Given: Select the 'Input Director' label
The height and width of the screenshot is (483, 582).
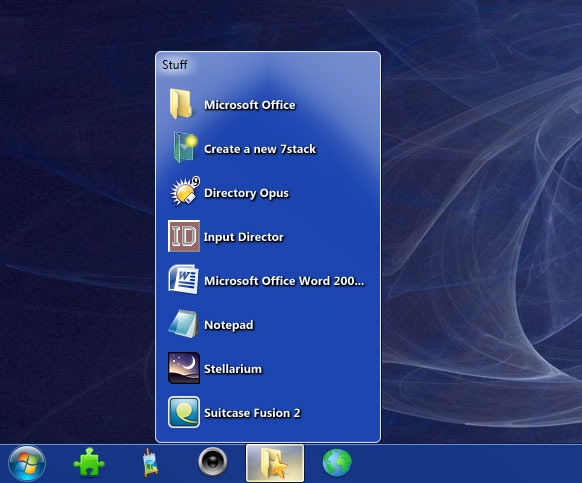Looking at the screenshot, I should point(243,237).
